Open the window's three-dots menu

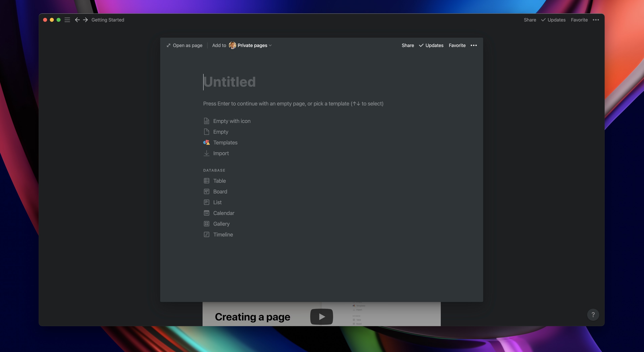pyautogui.click(x=596, y=20)
